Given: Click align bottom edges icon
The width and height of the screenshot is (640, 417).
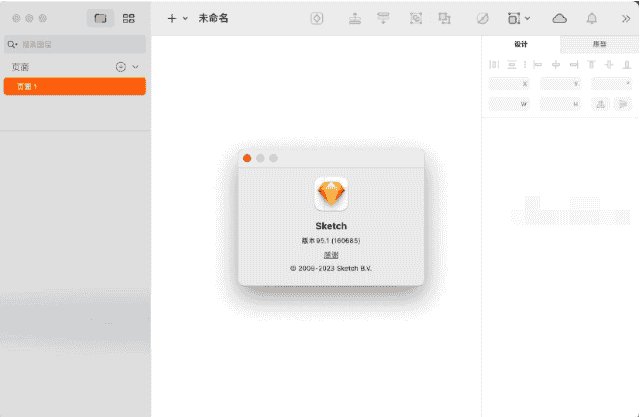Looking at the screenshot, I should (x=627, y=64).
